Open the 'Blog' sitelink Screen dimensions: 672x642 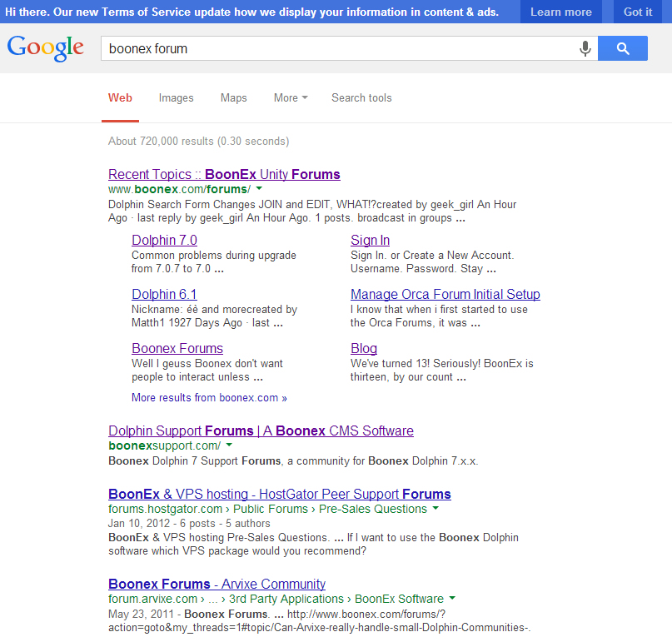click(363, 348)
